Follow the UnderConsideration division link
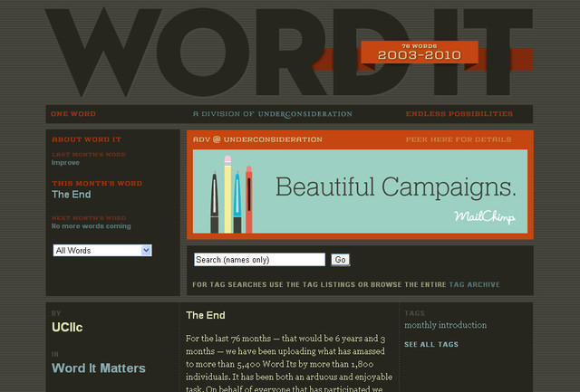Image resolution: width=580 pixels, height=392 pixels. (x=304, y=114)
